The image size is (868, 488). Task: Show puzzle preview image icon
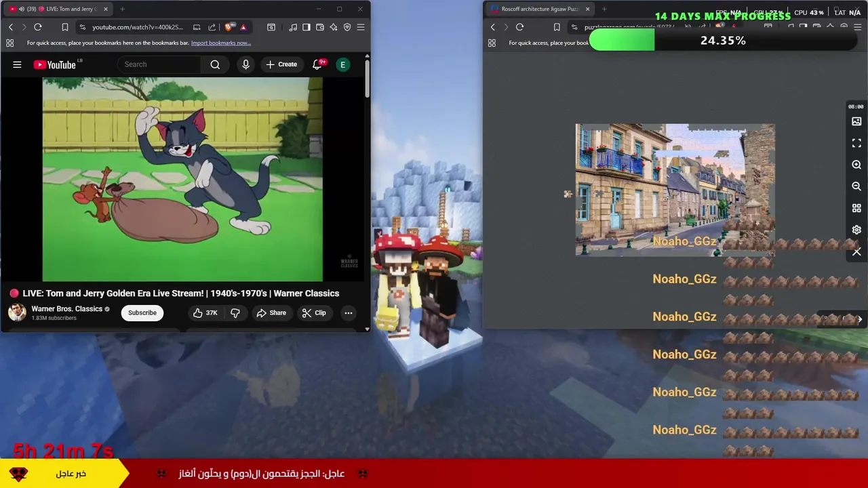click(x=856, y=121)
